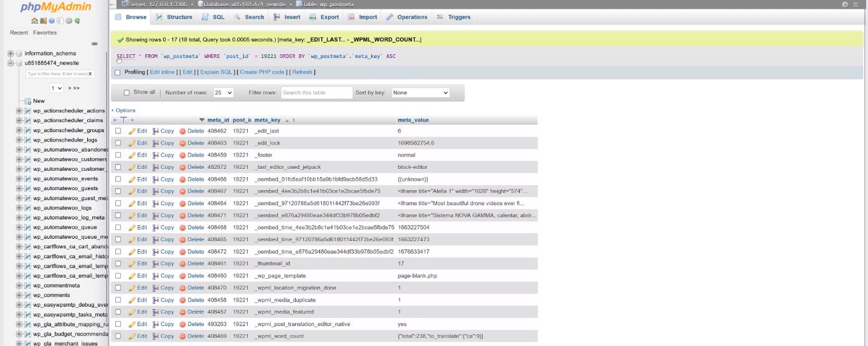
Task: Delete the _footer row
Action: pos(192,155)
